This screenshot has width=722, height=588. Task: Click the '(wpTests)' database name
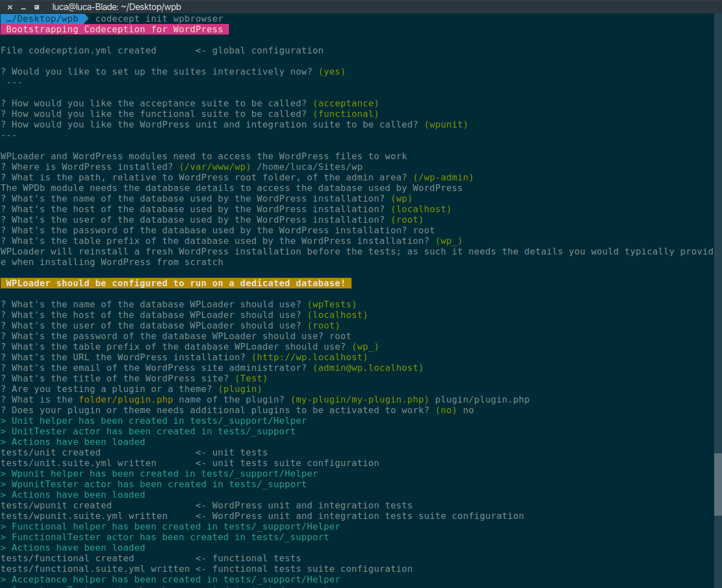tap(332, 305)
